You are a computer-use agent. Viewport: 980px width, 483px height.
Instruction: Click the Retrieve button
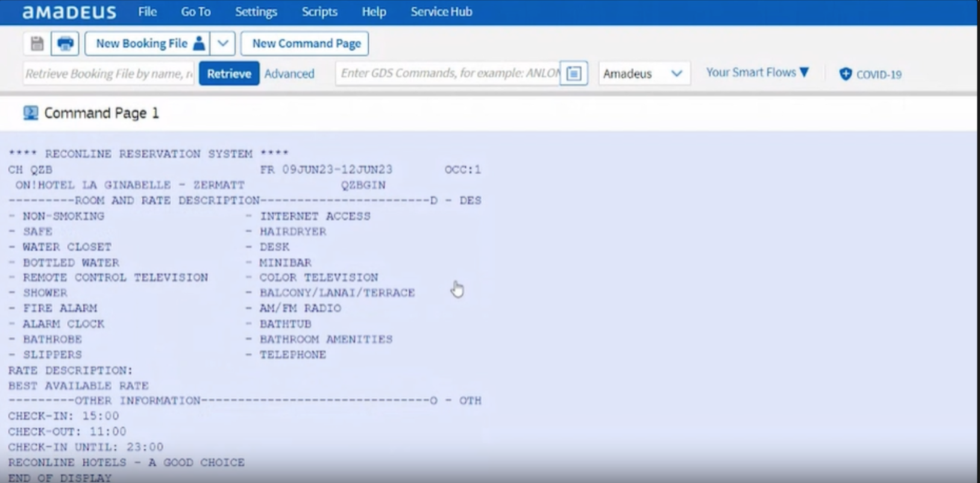(x=229, y=73)
